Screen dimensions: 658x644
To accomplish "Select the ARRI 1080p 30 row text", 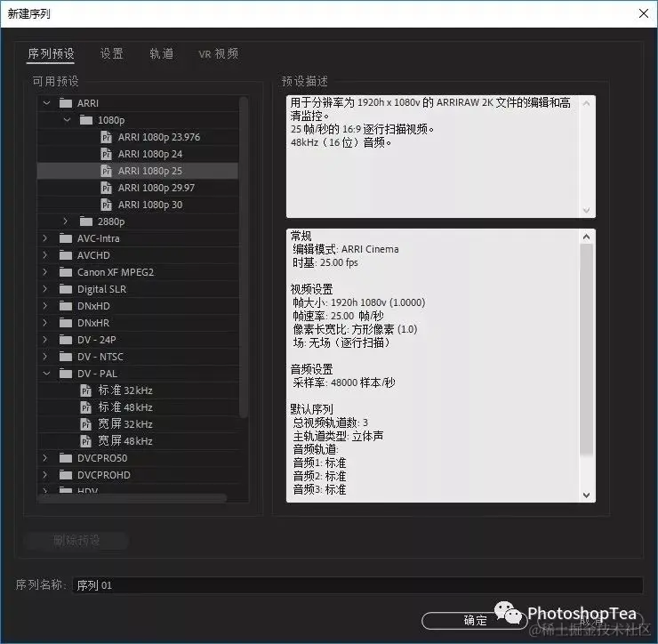I will coord(150,205).
